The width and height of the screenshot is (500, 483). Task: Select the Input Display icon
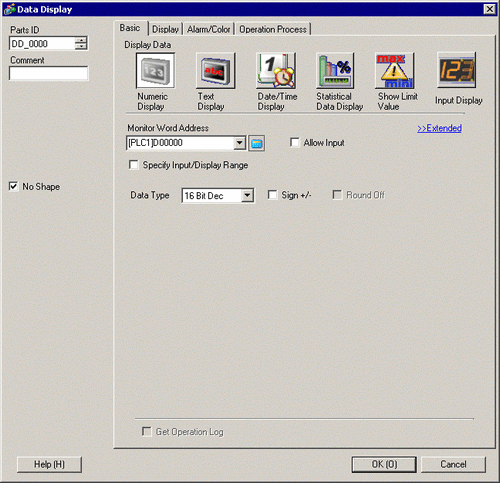pos(456,70)
